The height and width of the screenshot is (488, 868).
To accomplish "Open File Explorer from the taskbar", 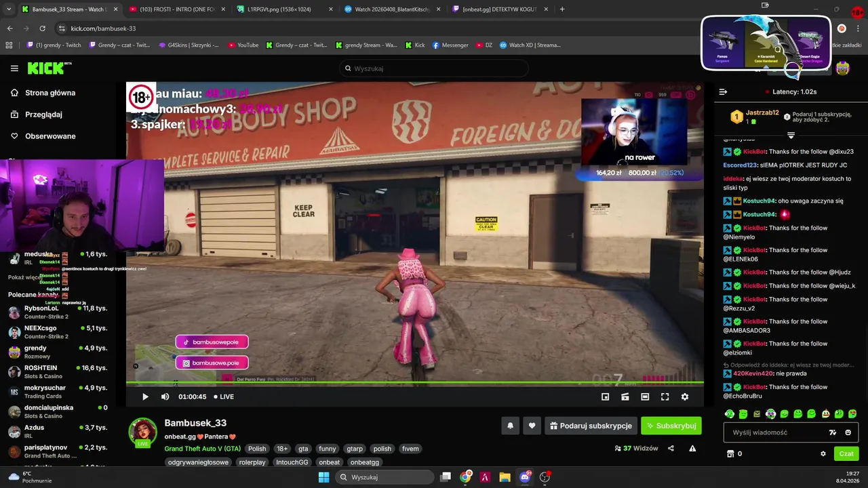I will (505, 477).
